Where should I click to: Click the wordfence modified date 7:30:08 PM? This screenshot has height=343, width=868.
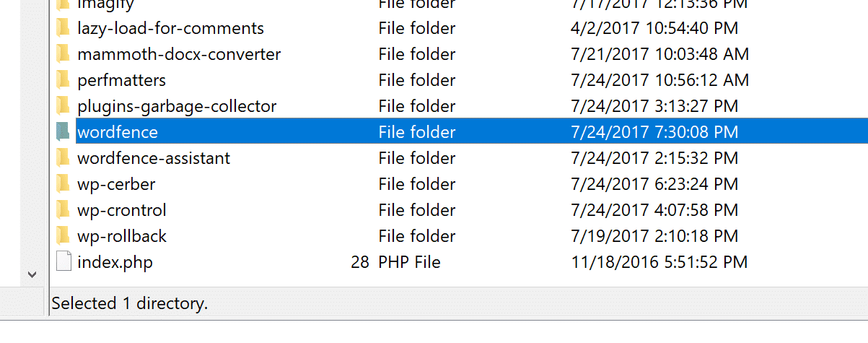coord(654,132)
